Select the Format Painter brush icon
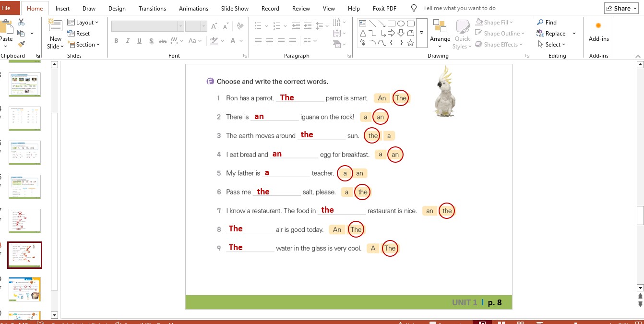This screenshot has width=644, height=324. pyautogui.click(x=21, y=44)
